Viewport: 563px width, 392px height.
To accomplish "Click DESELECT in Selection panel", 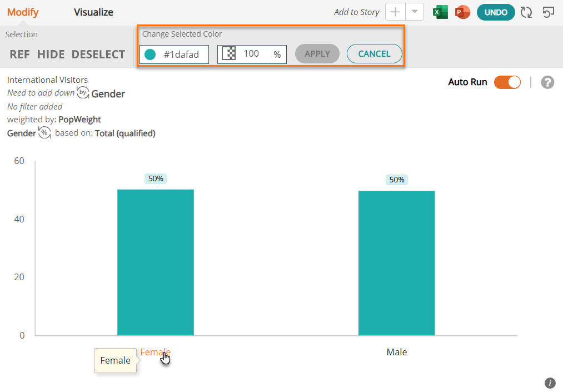I will [x=98, y=54].
